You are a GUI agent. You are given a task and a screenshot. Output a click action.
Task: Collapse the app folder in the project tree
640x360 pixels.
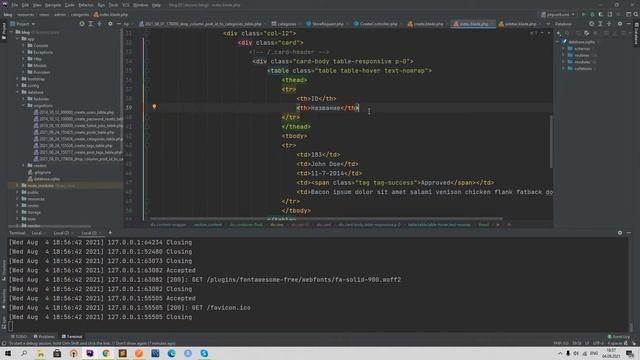[x=18, y=39]
